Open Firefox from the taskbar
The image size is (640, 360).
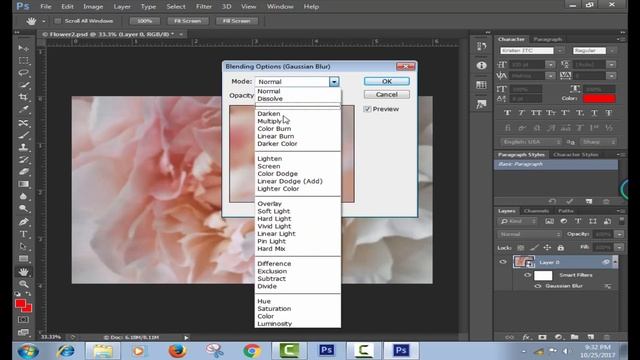coord(177,351)
